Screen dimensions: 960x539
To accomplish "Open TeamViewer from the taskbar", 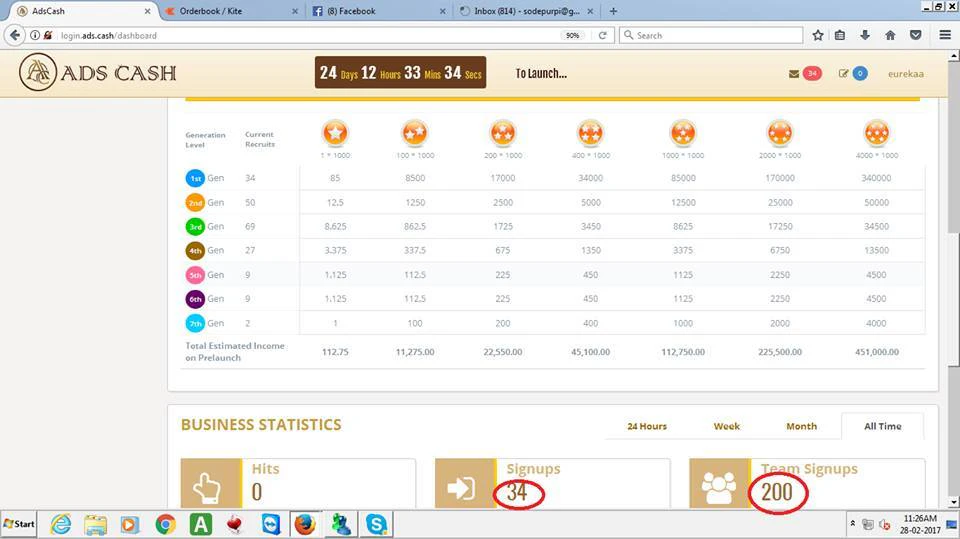I will 271,524.
